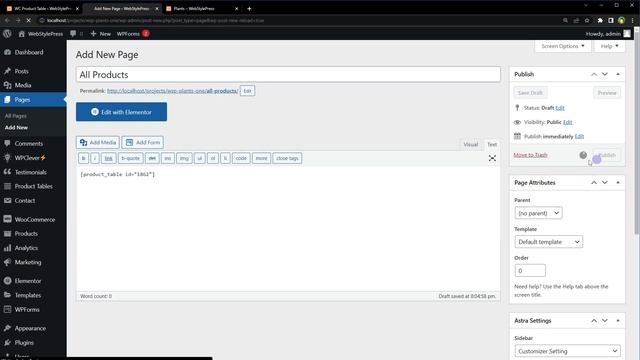Image resolution: width=640 pixels, height=360 pixels.
Task: Open the Help tab dropdown
Action: (609, 46)
